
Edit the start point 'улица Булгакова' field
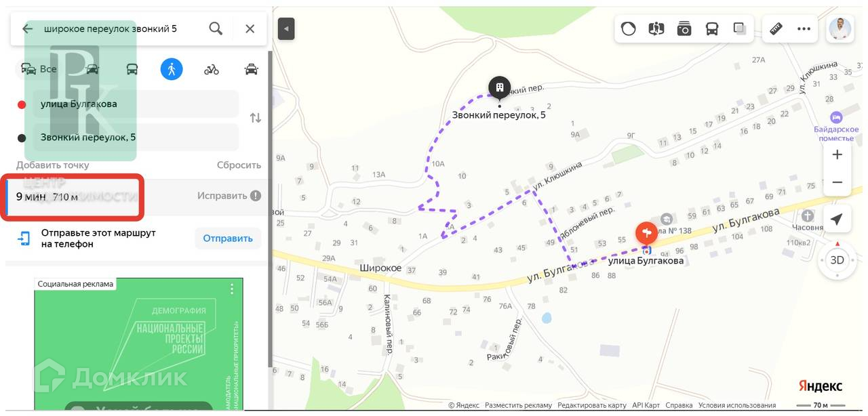[x=136, y=104]
